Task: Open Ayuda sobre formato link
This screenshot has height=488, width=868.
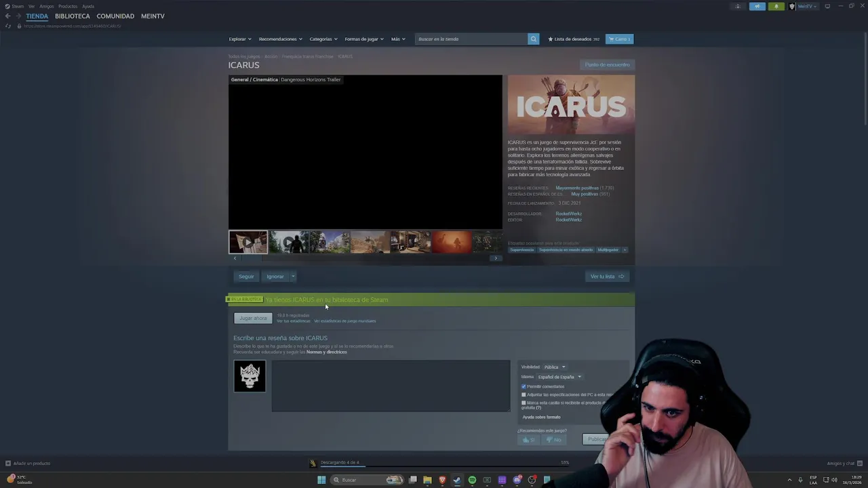Action: point(541,418)
